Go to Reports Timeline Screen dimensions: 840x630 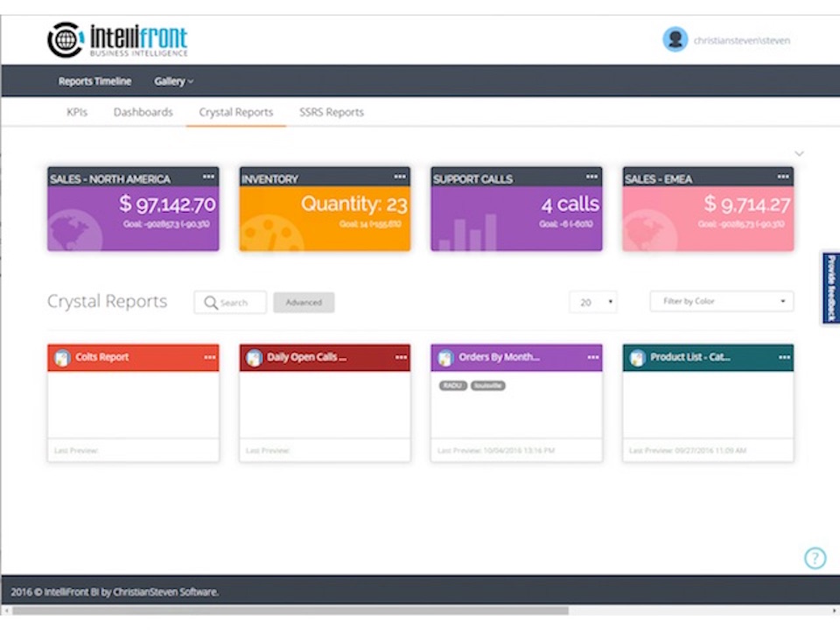pyautogui.click(x=94, y=81)
